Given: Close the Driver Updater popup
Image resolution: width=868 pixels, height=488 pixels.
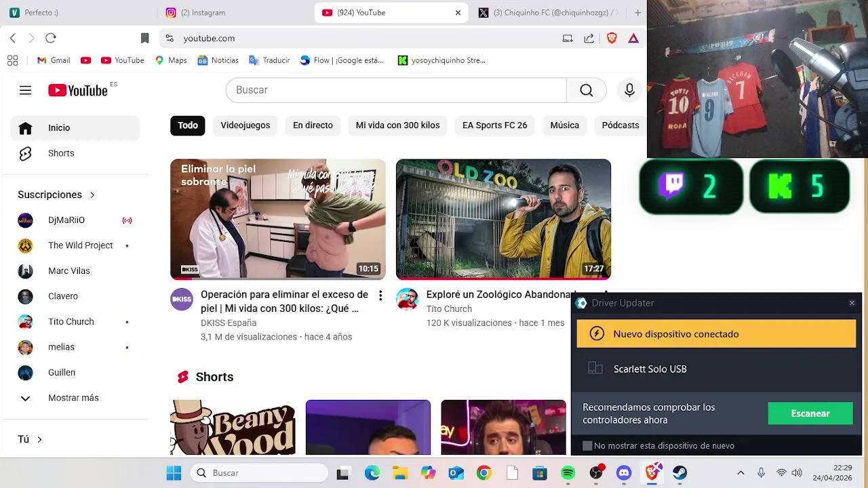Looking at the screenshot, I should pos(852,303).
